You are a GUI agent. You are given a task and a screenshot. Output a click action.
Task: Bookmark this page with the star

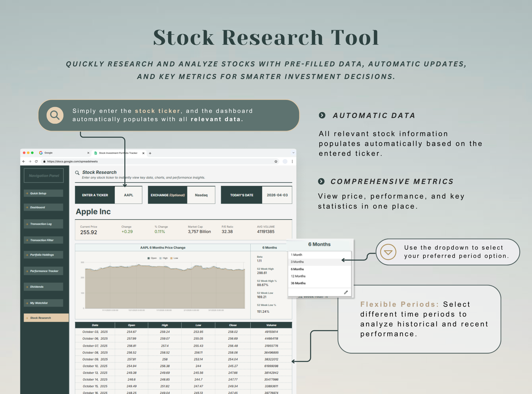click(276, 161)
